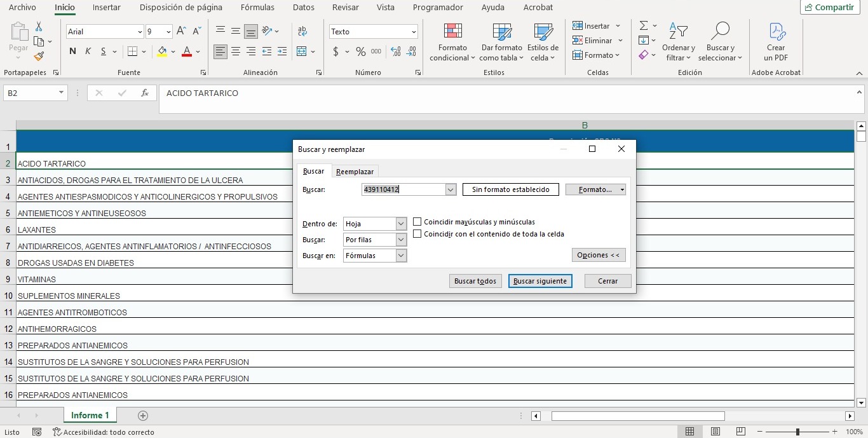
Task: Add a new sheet with plus icon
Action: point(143,416)
